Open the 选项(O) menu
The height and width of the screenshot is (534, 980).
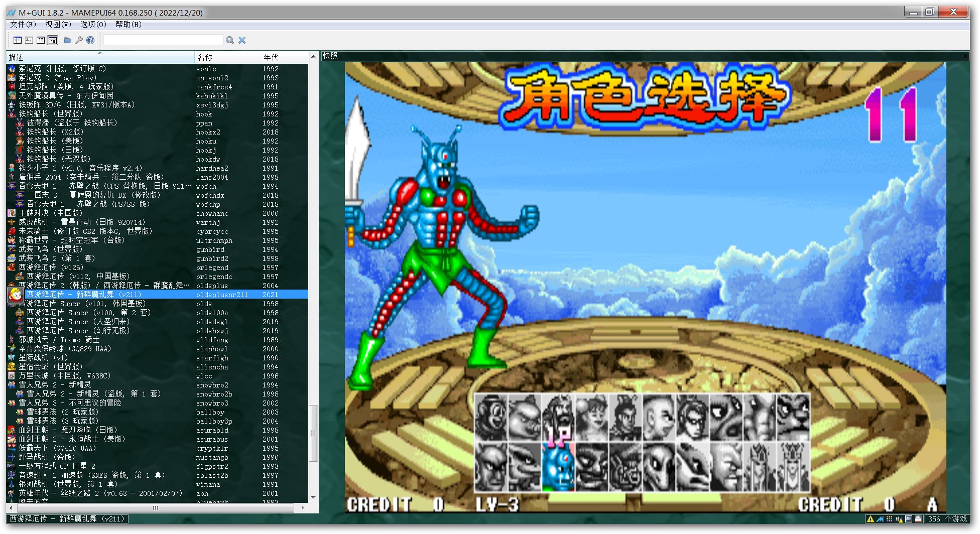click(x=93, y=25)
